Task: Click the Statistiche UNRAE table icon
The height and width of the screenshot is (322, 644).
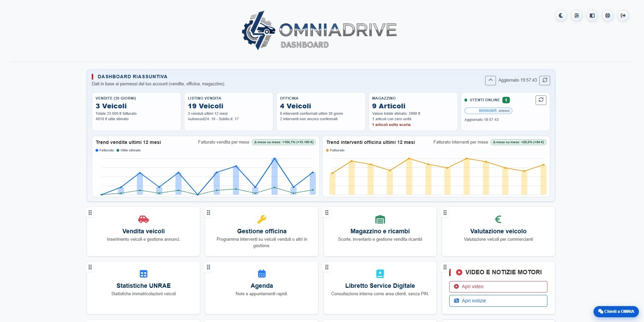Action: click(144, 274)
